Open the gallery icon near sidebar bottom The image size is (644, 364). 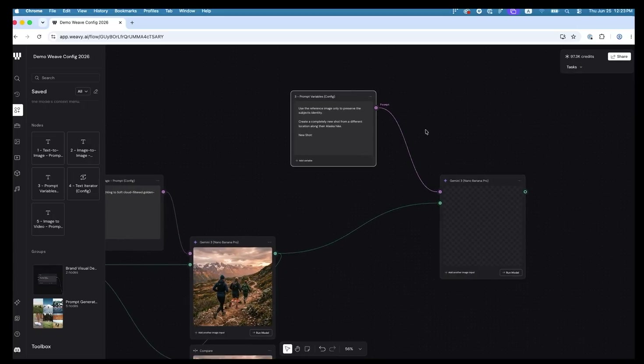click(17, 318)
